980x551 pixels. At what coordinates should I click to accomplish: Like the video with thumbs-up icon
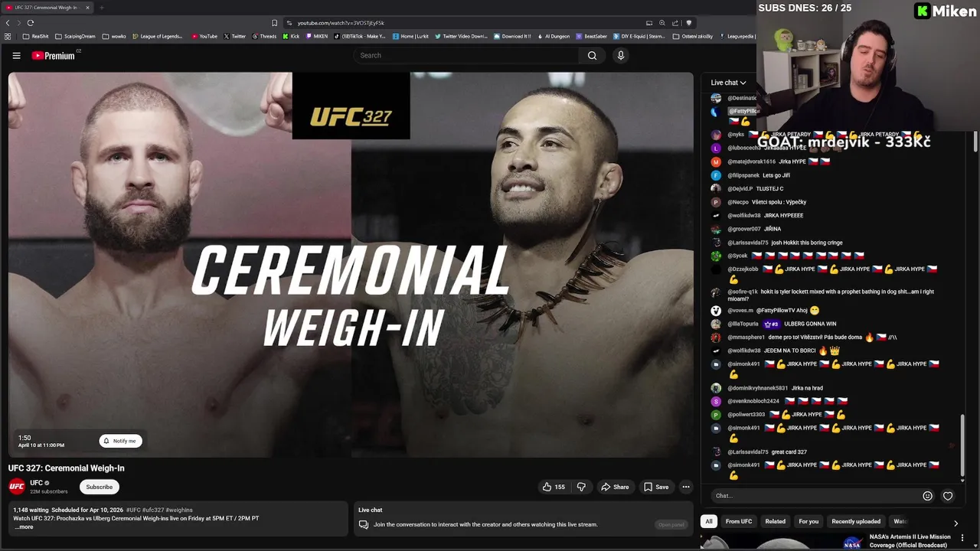(x=554, y=487)
